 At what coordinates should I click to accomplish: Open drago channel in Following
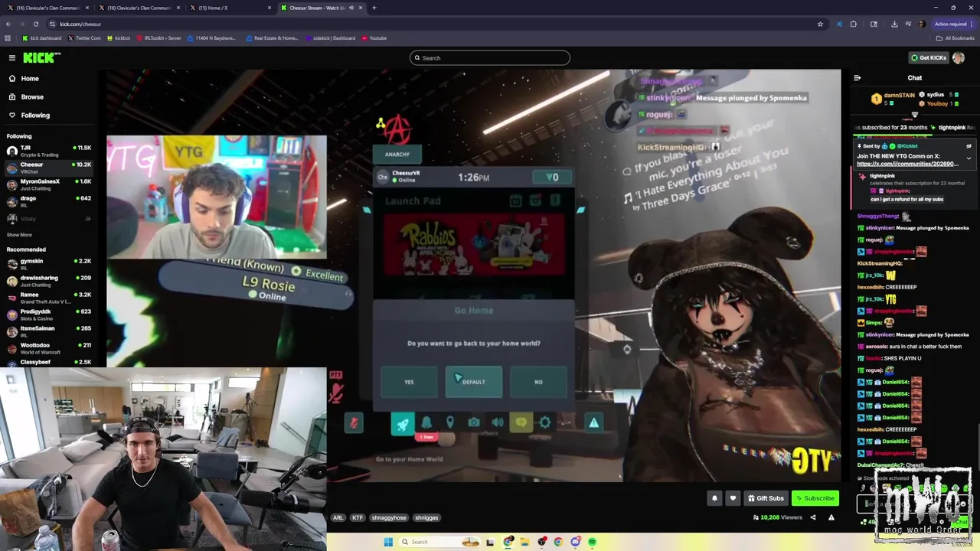click(48, 201)
